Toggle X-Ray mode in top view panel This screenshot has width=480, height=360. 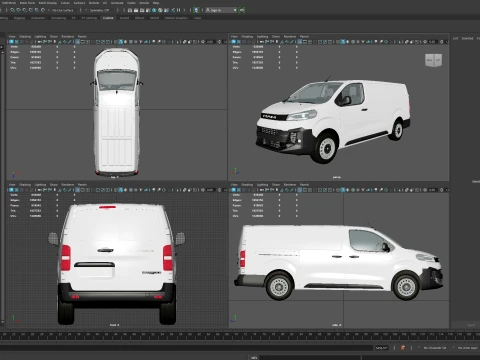click(x=184, y=42)
